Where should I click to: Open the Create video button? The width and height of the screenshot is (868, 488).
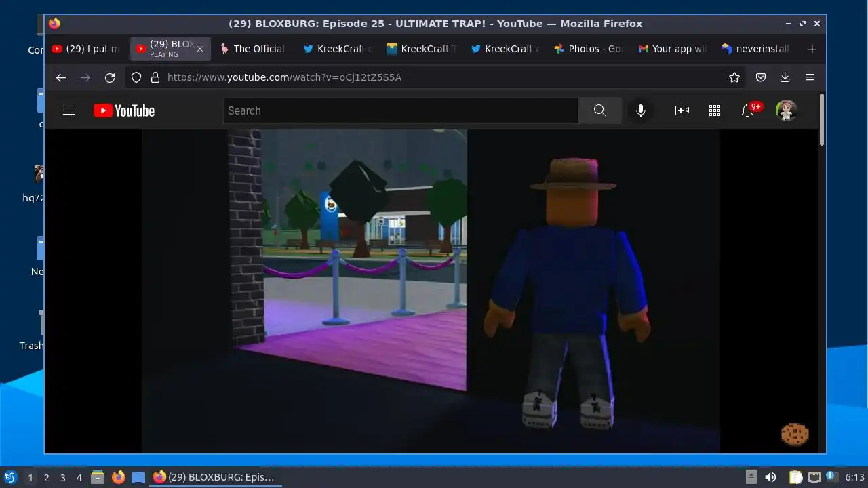tap(682, 110)
